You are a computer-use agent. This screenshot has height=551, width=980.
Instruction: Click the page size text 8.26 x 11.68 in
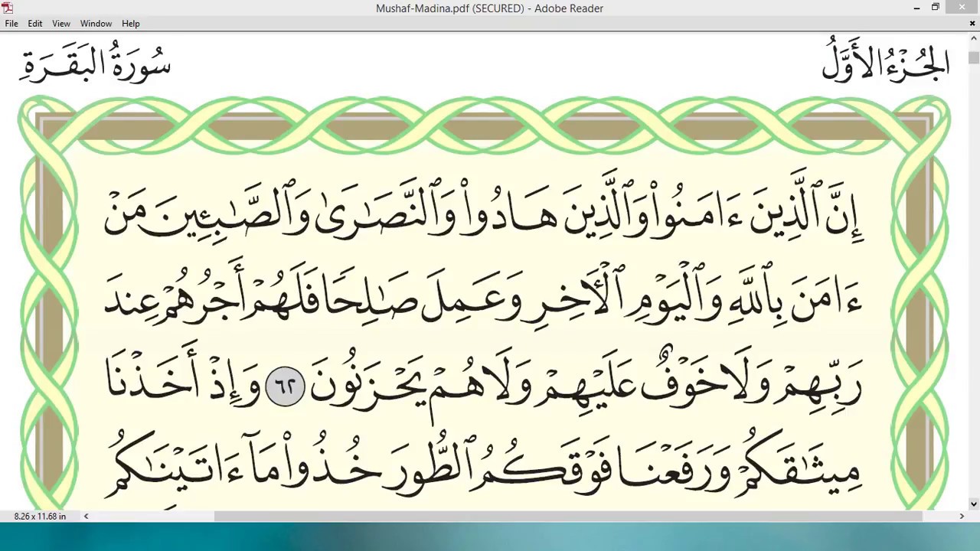click(x=40, y=517)
